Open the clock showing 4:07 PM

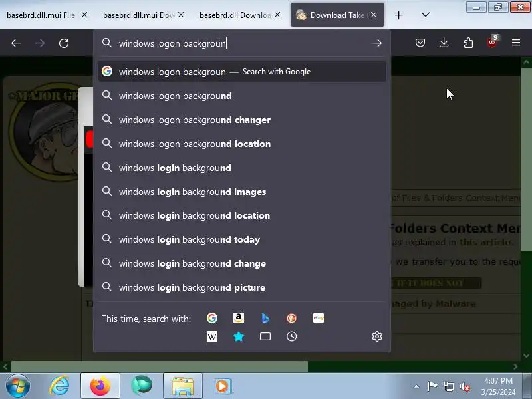(498, 386)
